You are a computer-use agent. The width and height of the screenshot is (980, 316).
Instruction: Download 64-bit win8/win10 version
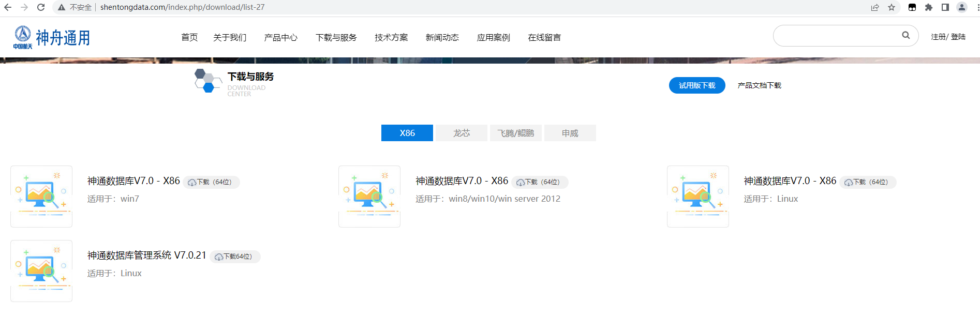click(x=540, y=182)
